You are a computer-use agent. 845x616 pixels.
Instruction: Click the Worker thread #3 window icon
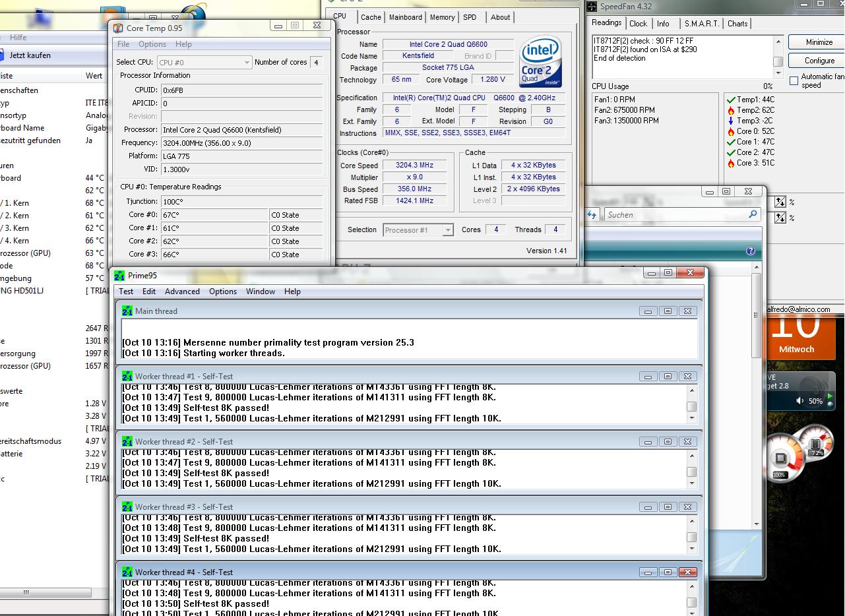click(127, 507)
